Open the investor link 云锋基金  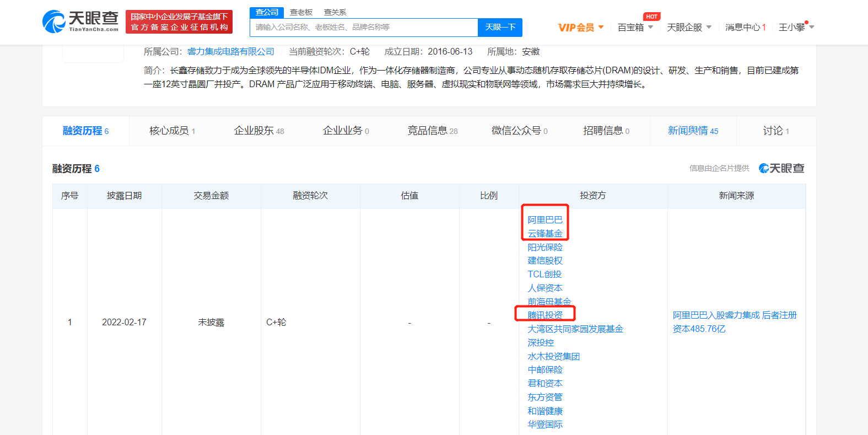click(x=545, y=233)
